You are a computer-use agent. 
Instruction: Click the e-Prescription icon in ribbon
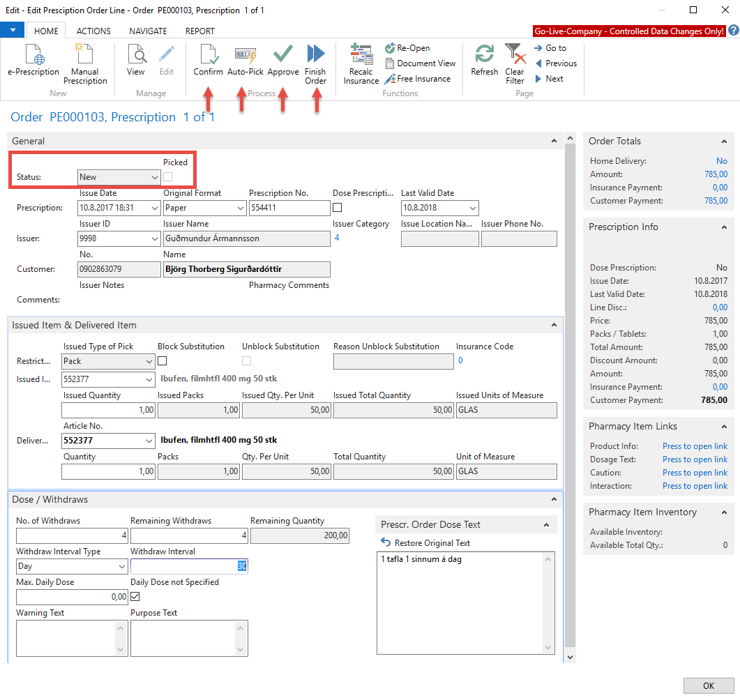33,56
